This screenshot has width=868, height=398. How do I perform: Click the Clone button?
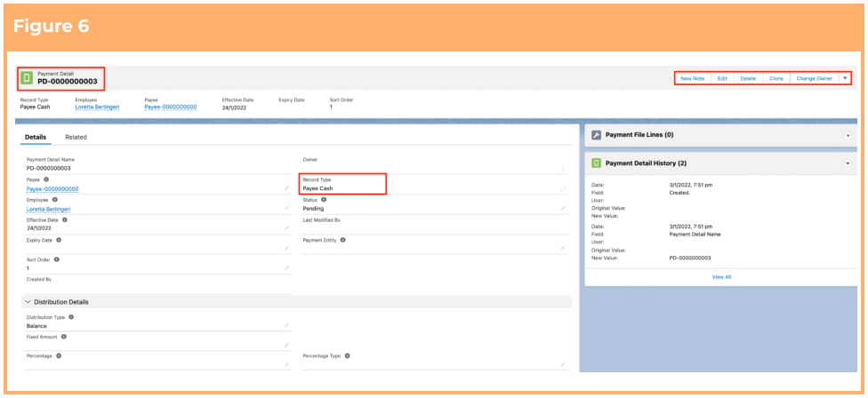tap(776, 78)
